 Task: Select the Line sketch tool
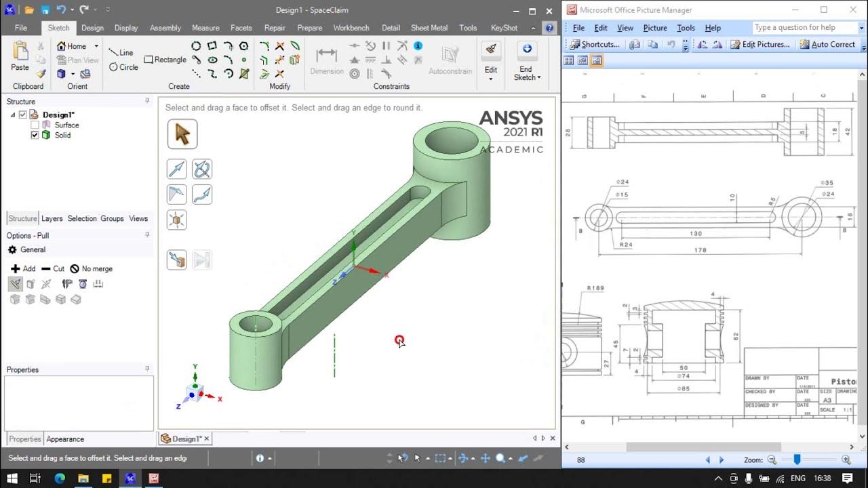121,52
